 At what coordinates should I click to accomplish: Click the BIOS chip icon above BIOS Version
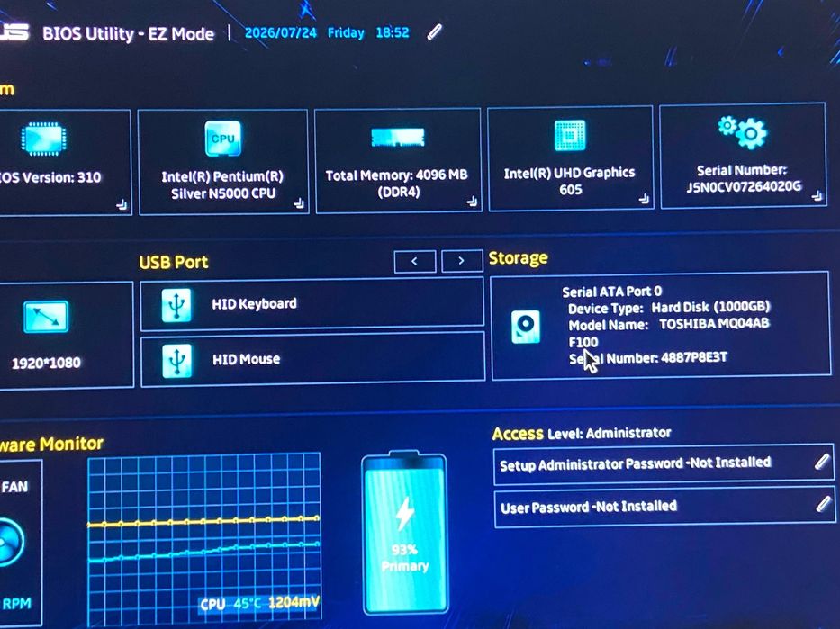(43, 139)
